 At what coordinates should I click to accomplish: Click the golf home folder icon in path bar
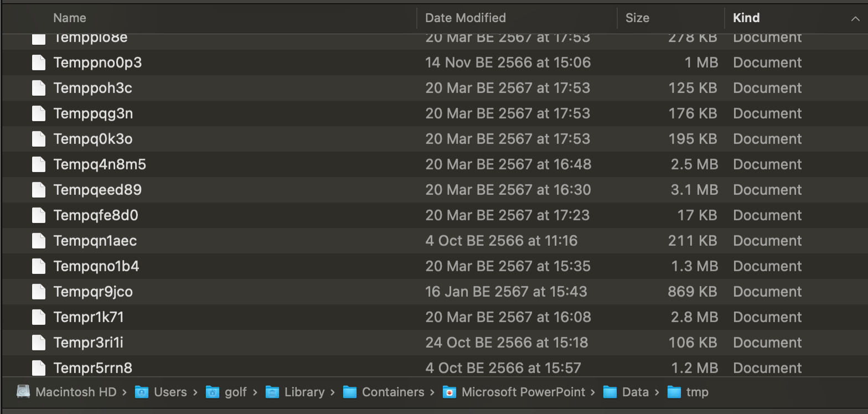click(212, 392)
